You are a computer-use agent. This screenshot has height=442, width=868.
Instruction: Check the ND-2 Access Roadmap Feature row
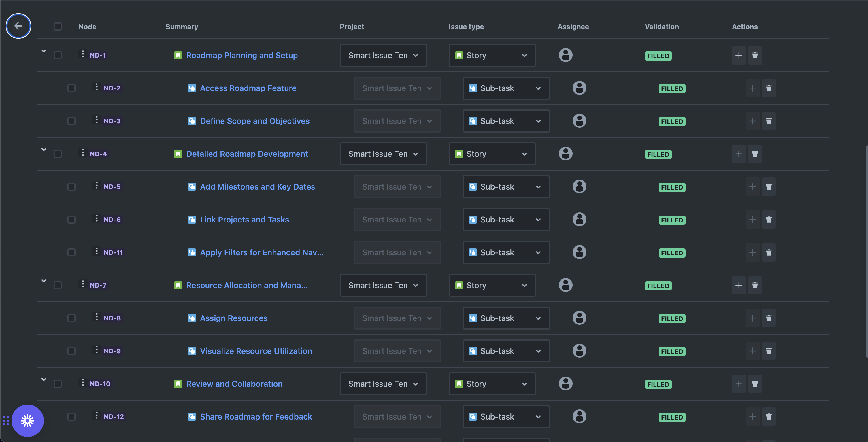pos(71,88)
